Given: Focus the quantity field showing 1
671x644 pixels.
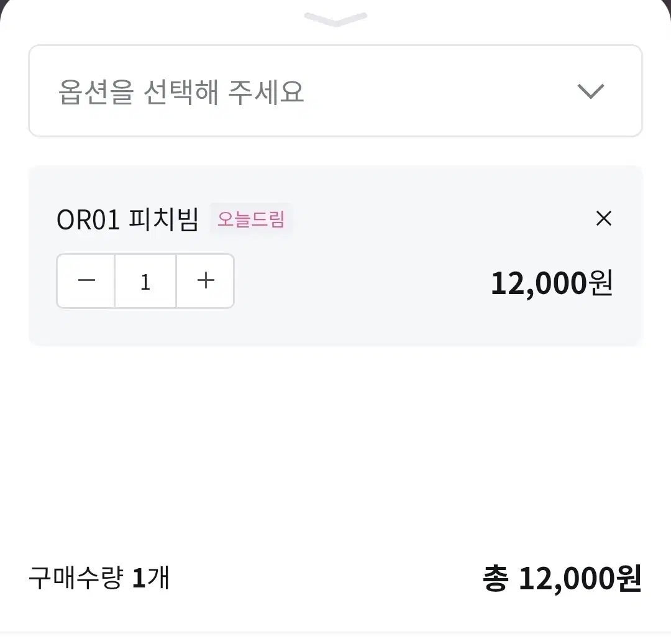Looking at the screenshot, I should (x=145, y=281).
